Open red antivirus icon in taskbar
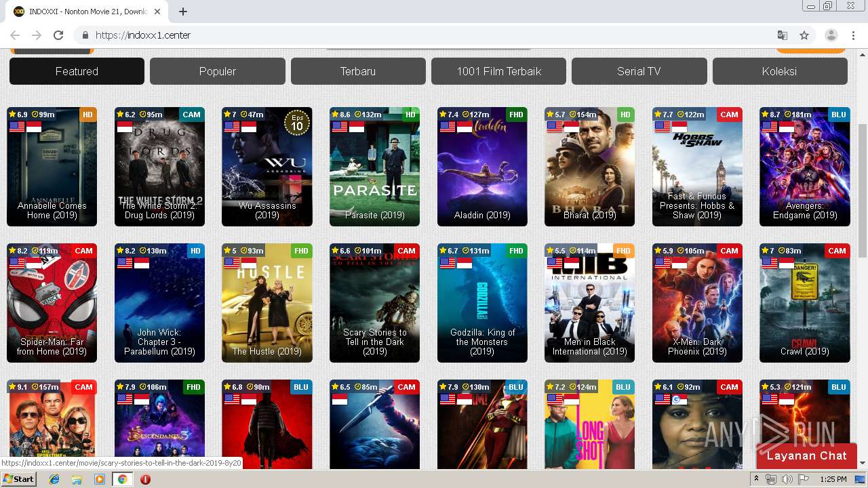The width and height of the screenshot is (868, 488). click(x=145, y=479)
